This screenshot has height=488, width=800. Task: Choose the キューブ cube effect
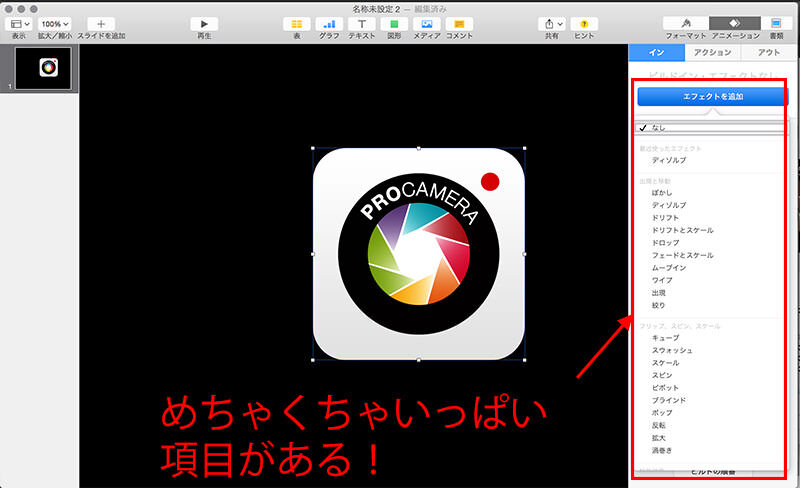coord(665,338)
